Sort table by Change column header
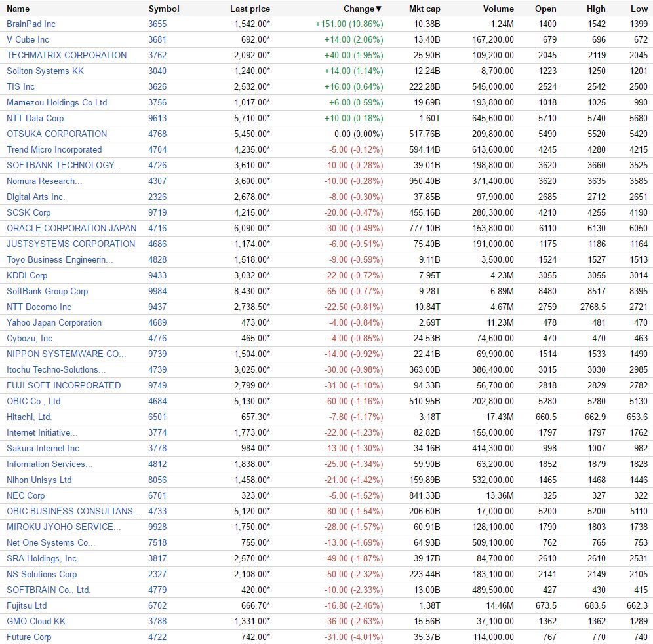653x644 pixels. point(363,9)
